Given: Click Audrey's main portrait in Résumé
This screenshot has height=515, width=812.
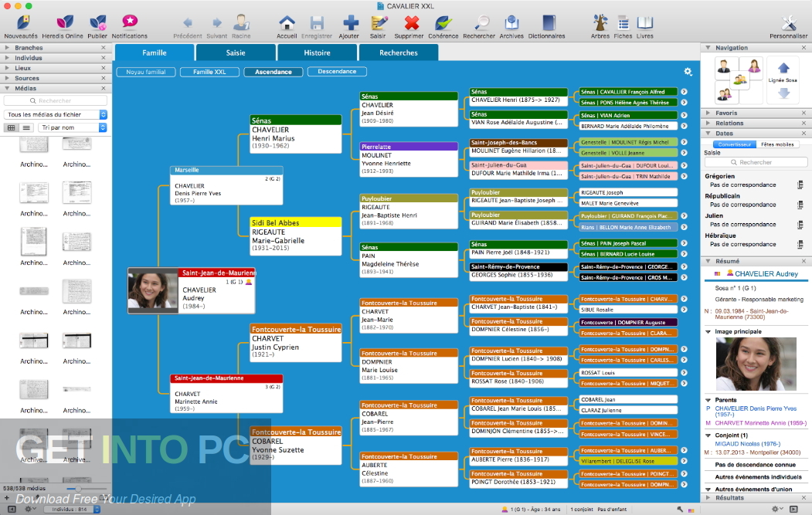Looking at the screenshot, I should [756, 364].
